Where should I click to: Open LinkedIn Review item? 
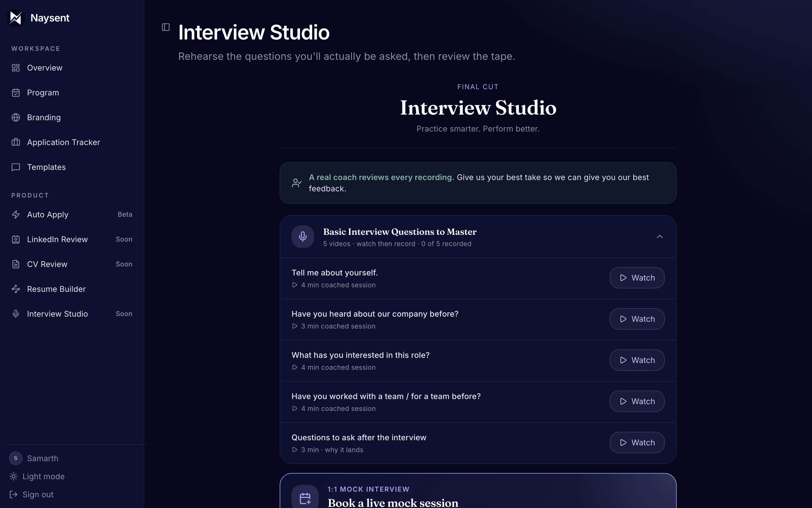[72, 240]
